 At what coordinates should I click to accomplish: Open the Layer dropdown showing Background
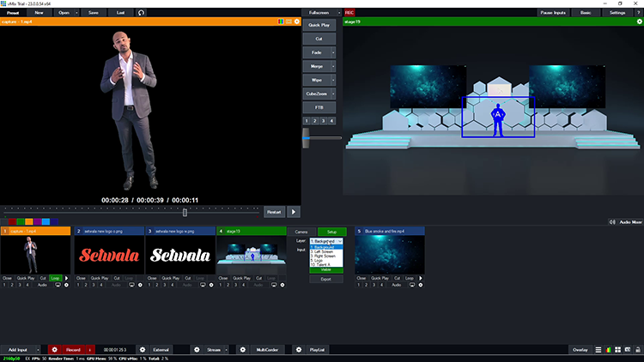coord(325,241)
